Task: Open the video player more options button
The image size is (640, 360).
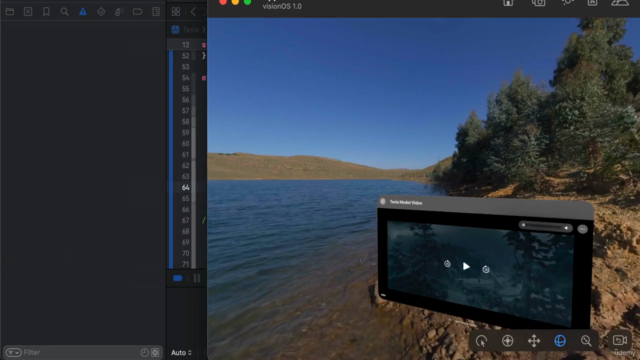Action: (582, 229)
